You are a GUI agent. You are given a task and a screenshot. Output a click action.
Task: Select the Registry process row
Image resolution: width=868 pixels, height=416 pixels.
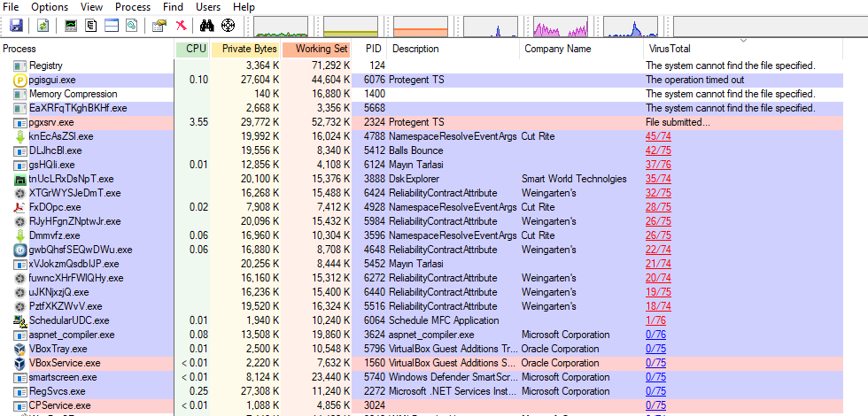422,65
